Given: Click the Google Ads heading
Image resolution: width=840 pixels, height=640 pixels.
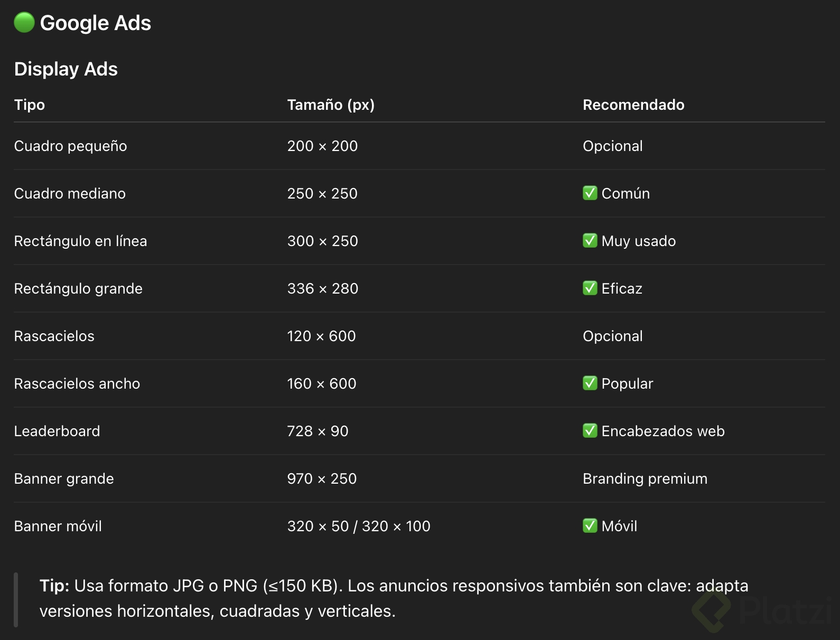Looking at the screenshot, I should pyautogui.click(x=96, y=23).
